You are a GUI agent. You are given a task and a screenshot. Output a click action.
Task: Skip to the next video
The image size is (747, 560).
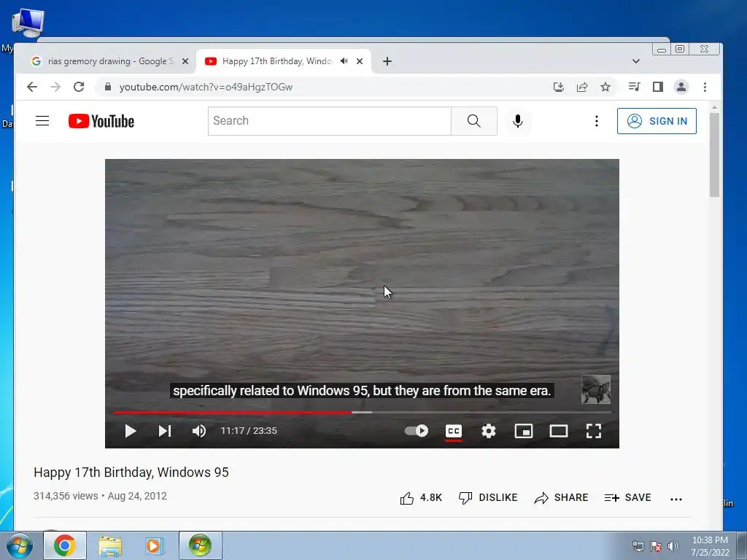pos(165,431)
